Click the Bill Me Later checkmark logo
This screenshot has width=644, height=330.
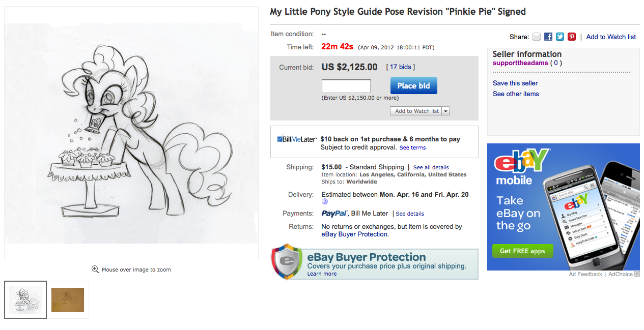(281, 139)
